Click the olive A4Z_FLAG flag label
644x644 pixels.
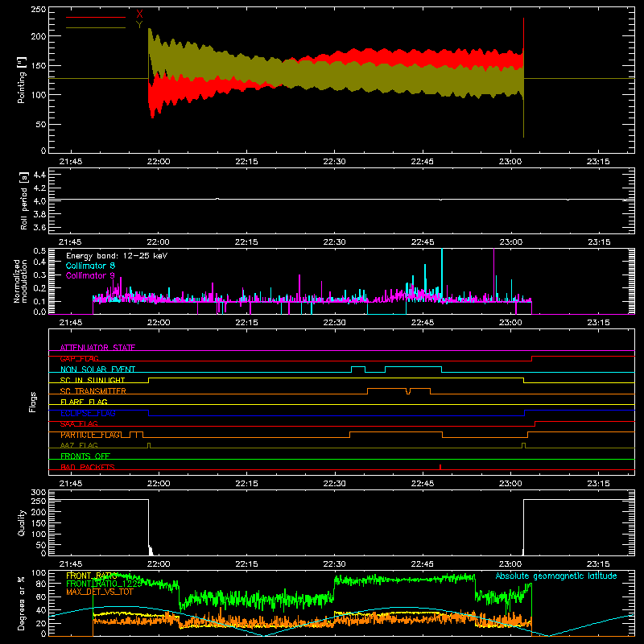point(79,445)
